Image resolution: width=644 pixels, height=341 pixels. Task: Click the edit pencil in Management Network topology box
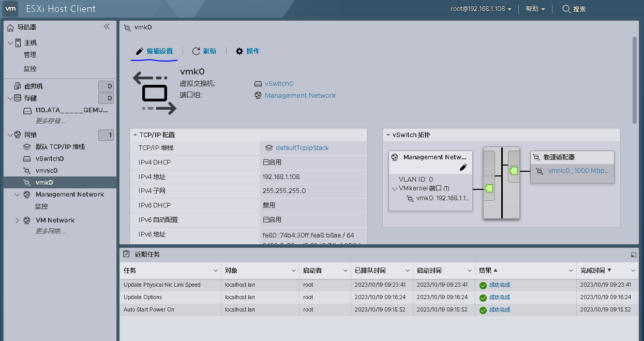[x=463, y=167]
